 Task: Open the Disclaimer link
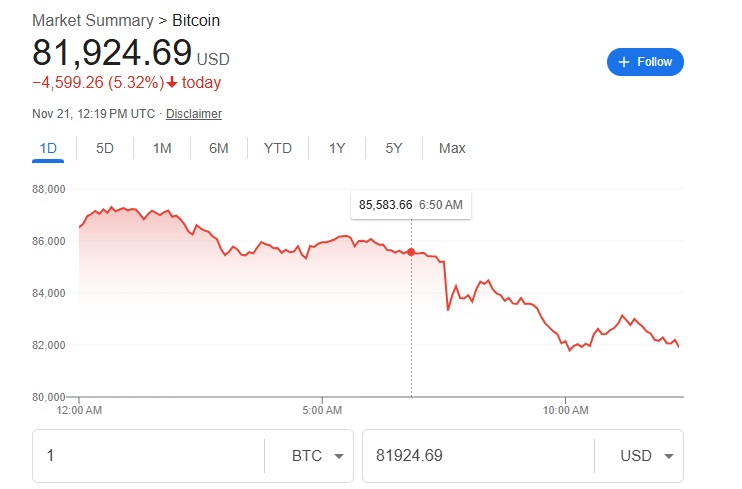click(194, 114)
